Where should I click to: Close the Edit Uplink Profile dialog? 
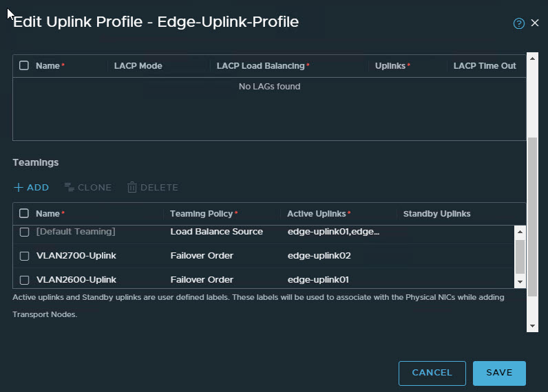535,23
